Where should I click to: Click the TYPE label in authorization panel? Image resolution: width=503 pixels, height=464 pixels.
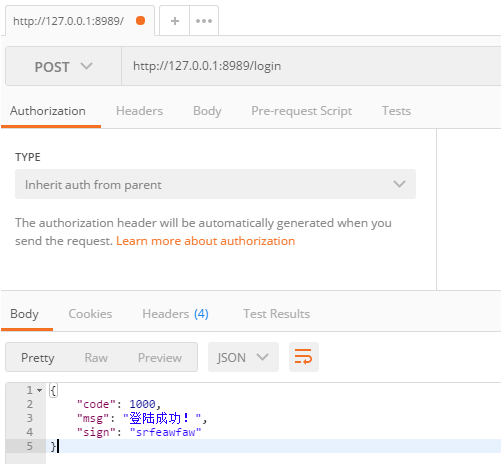point(28,157)
